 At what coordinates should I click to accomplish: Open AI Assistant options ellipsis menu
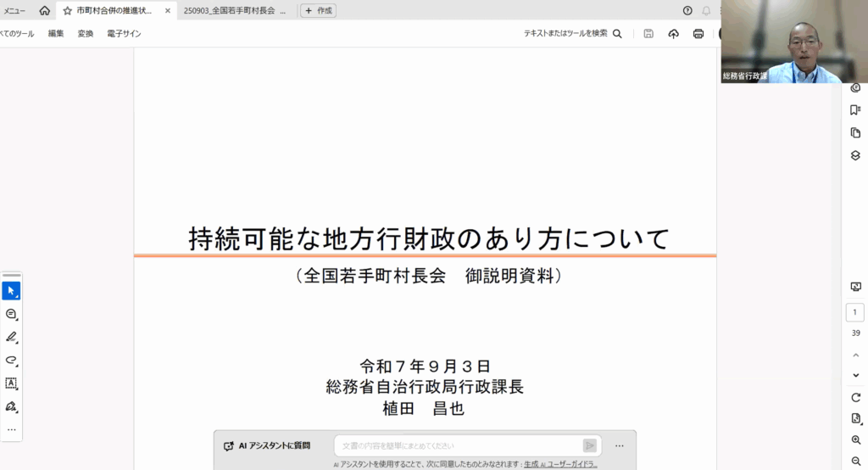pos(620,445)
